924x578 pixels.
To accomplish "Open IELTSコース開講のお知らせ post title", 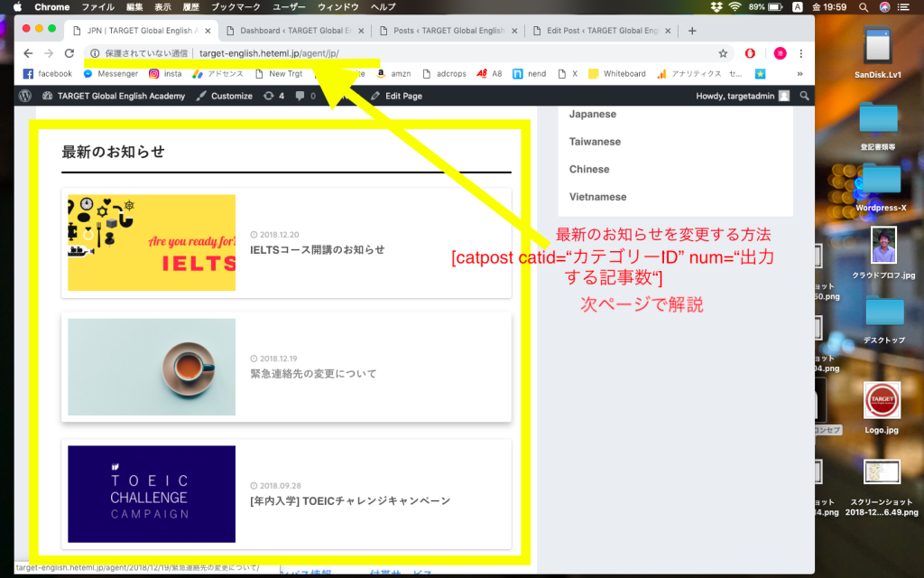I will pyautogui.click(x=318, y=249).
